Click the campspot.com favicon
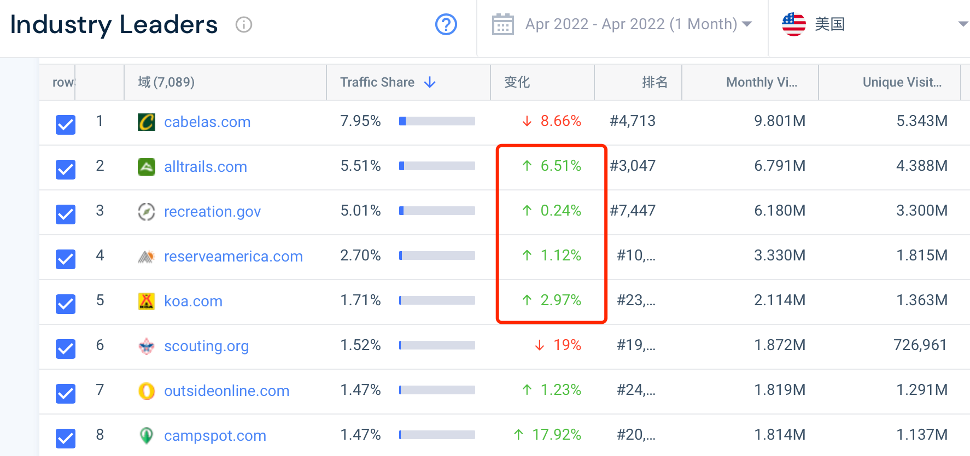The width and height of the screenshot is (970, 456). point(146,436)
